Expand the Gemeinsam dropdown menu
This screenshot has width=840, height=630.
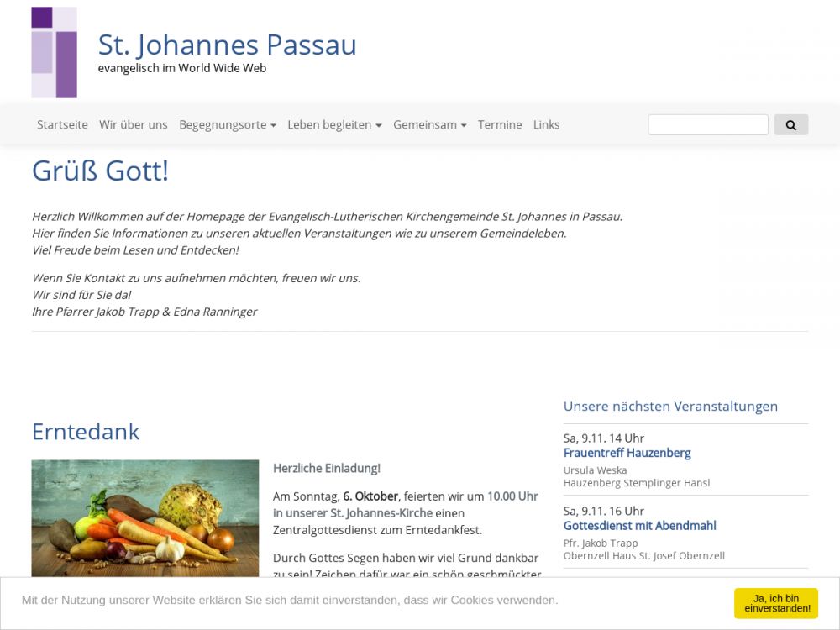tap(429, 125)
